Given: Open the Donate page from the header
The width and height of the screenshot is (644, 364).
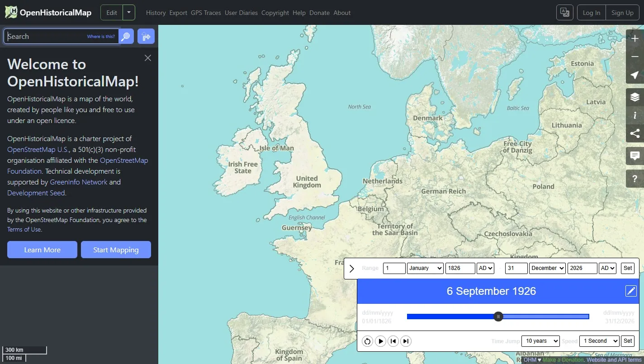Looking at the screenshot, I should pos(319,13).
